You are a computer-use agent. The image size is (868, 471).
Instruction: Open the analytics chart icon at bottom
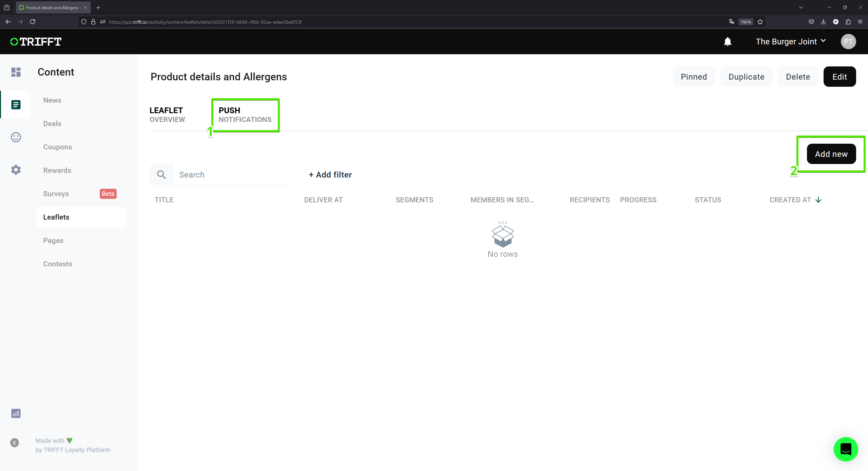(16, 413)
